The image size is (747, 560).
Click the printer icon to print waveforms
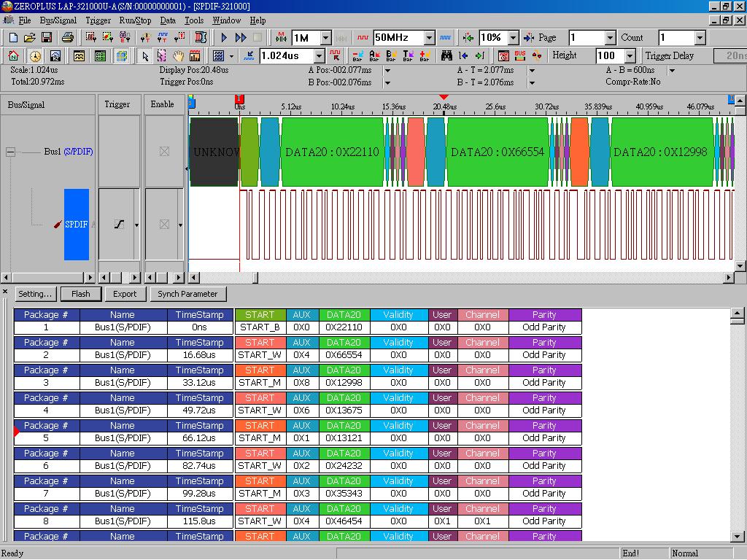(66, 37)
